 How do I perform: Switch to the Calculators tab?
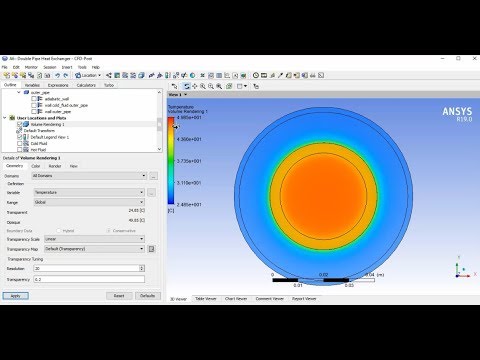pos(86,85)
